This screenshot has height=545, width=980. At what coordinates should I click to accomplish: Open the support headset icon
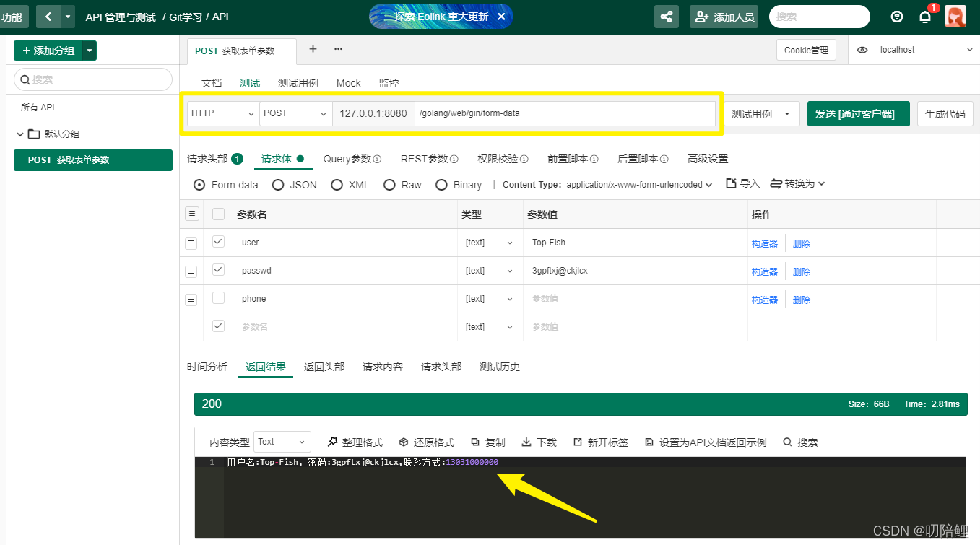897,17
